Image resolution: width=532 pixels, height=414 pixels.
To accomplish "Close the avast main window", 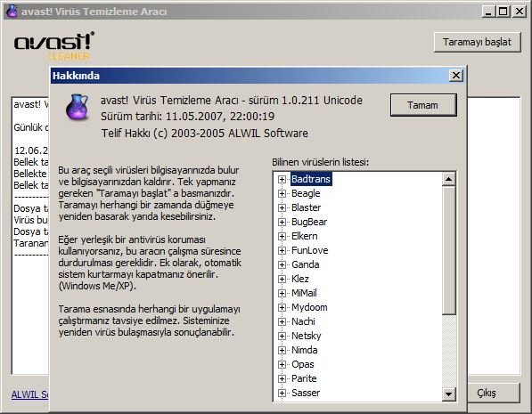I will coord(520,12).
